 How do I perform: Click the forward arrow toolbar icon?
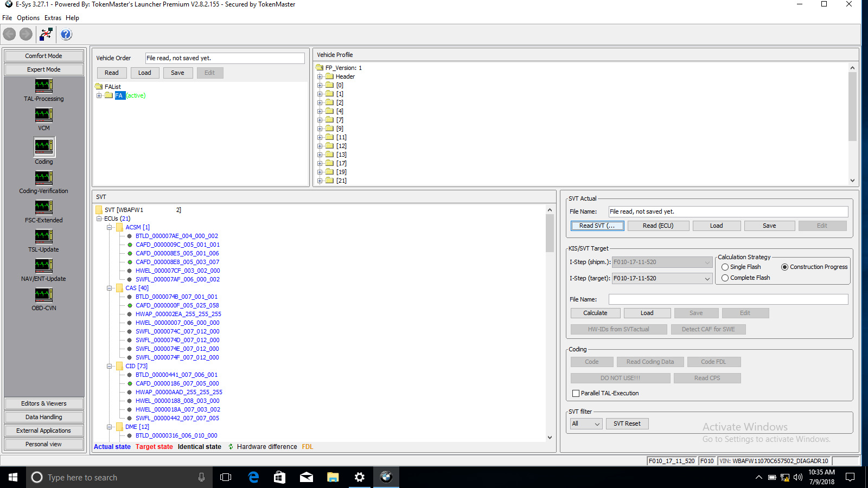point(26,34)
